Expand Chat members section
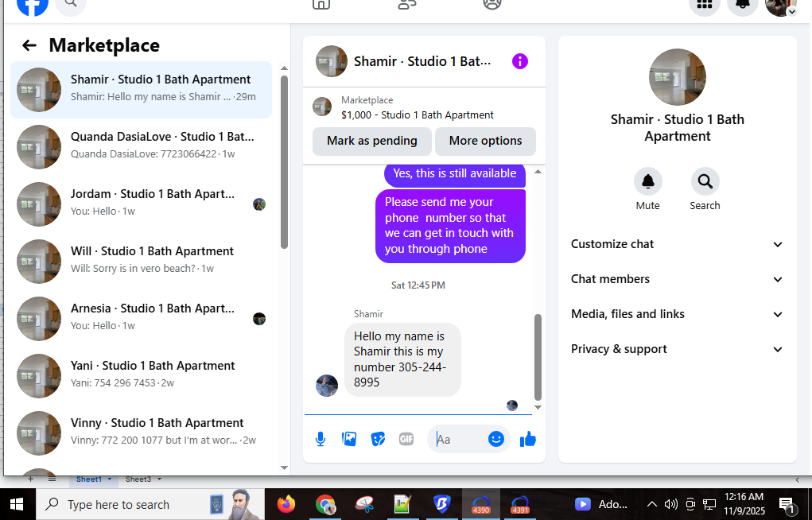812x520 pixels. (677, 279)
